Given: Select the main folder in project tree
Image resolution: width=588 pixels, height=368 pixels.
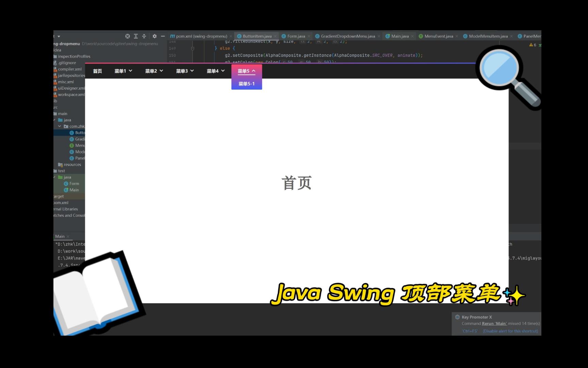Looking at the screenshot, I should (61, 113).
